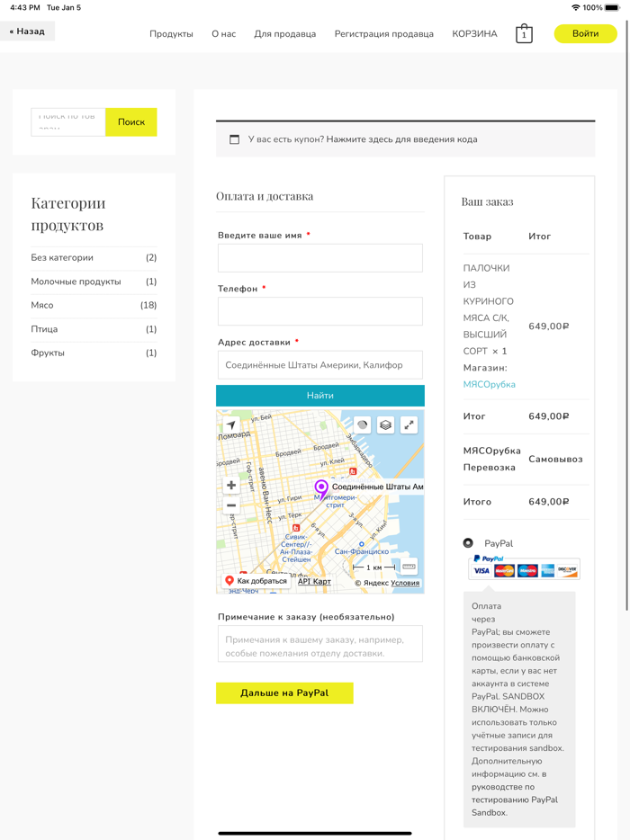The width and height of the screenshot is (630, 840).
Task: Toggle the map traffic icon
Action: coord(362,425)
